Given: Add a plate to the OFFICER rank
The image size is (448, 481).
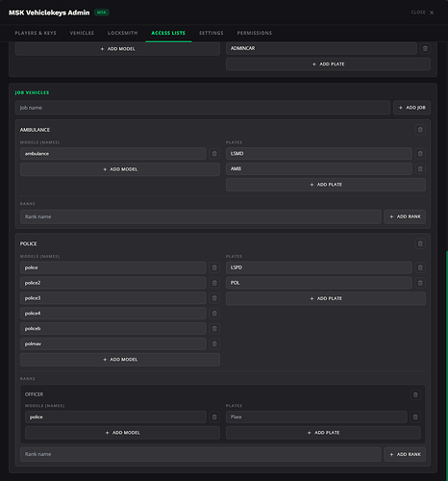Looking at the screenshot, I should point(323,433).
